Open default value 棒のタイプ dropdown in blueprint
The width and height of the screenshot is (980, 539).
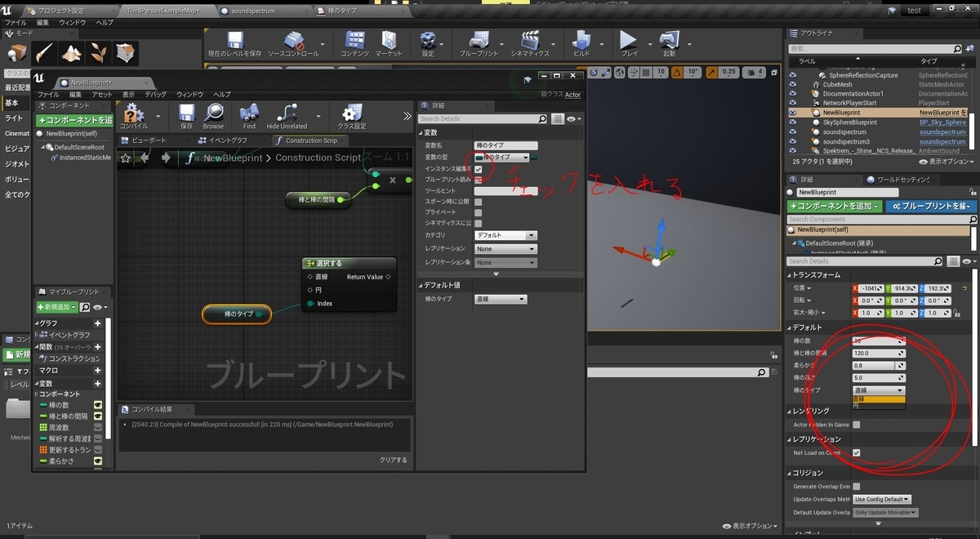click(x=500, y=300)
